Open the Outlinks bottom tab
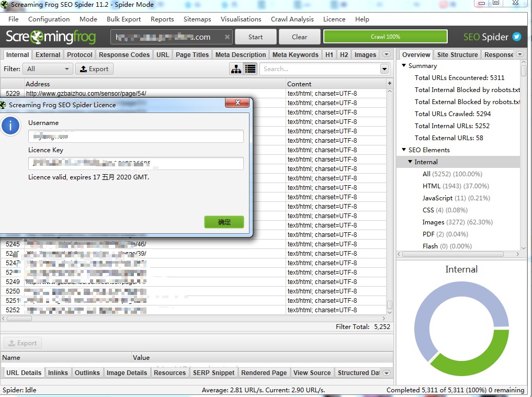 pyautogui.click(x=87, y=372)
